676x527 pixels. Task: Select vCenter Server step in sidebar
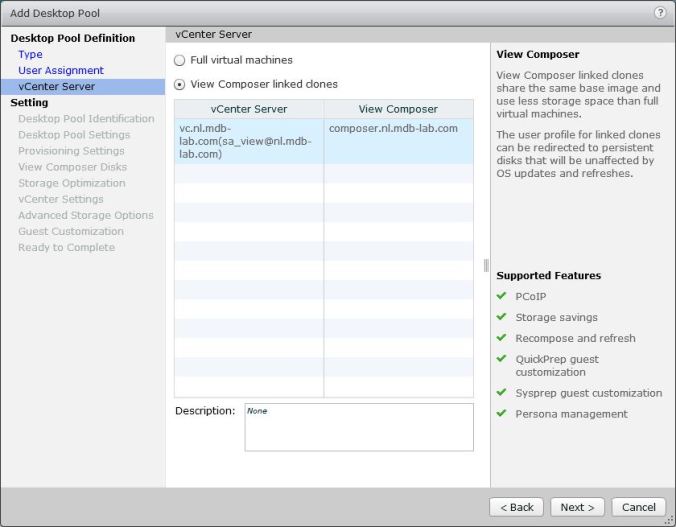click(x=56, y=86)
